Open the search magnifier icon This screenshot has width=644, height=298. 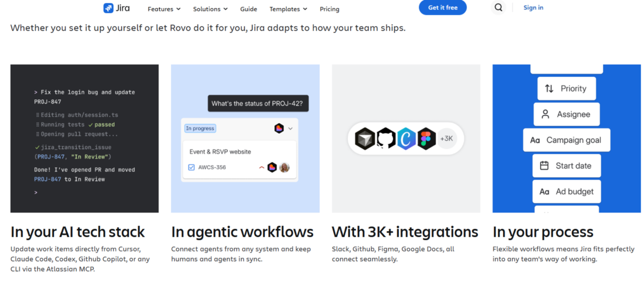498,8
